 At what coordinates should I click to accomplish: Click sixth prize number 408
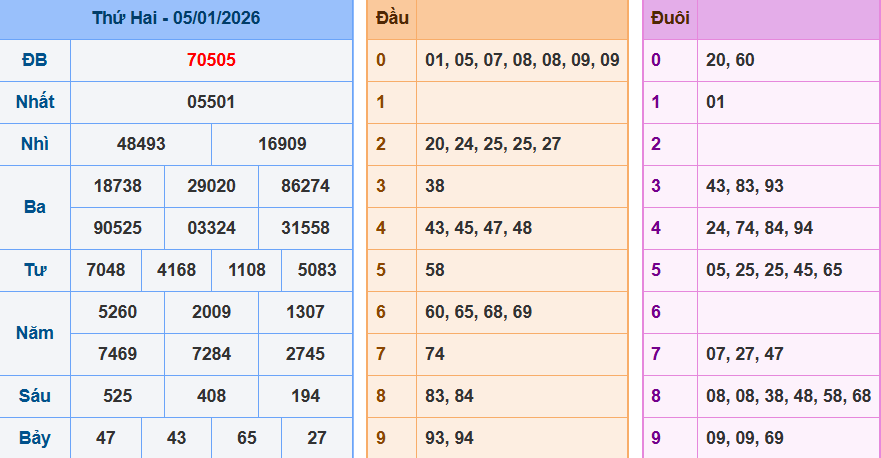pyautogui.click(x=211, y=396)
